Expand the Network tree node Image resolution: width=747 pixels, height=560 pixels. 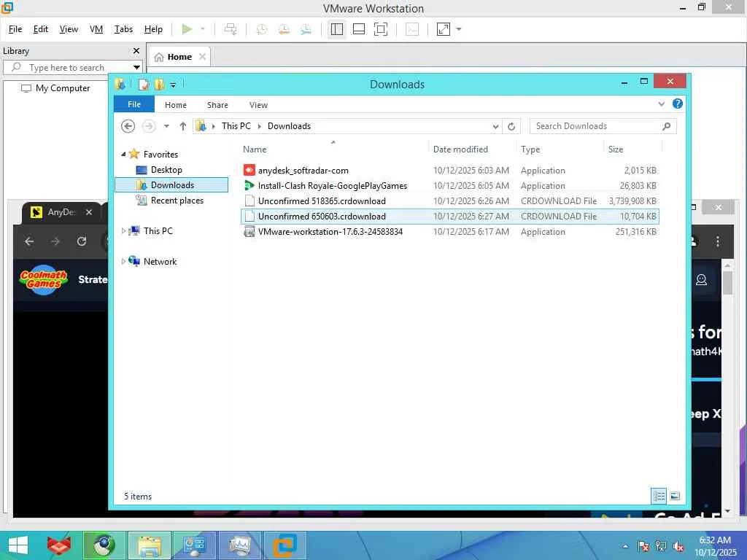tap(123, 262)
